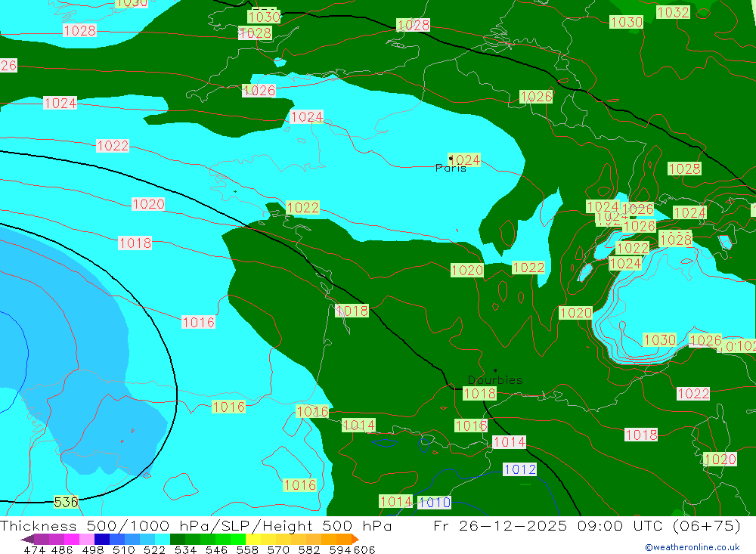Click the legend value 606

[x=364, y=549]
